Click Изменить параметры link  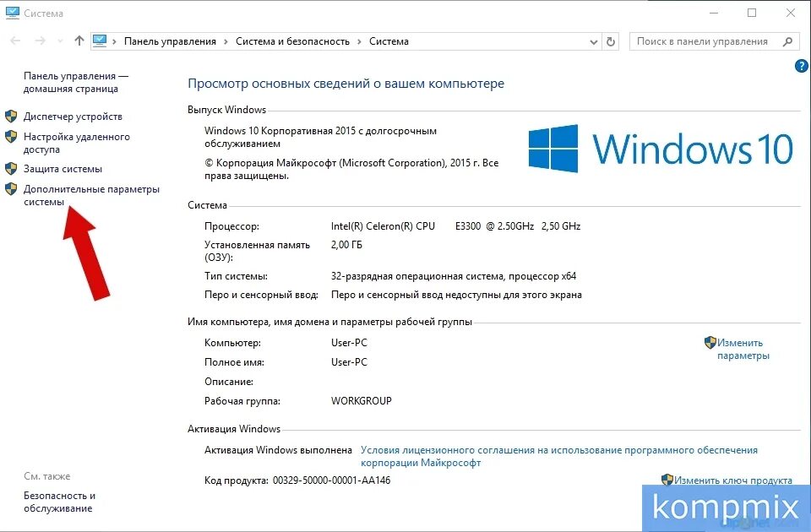[743, 349]
